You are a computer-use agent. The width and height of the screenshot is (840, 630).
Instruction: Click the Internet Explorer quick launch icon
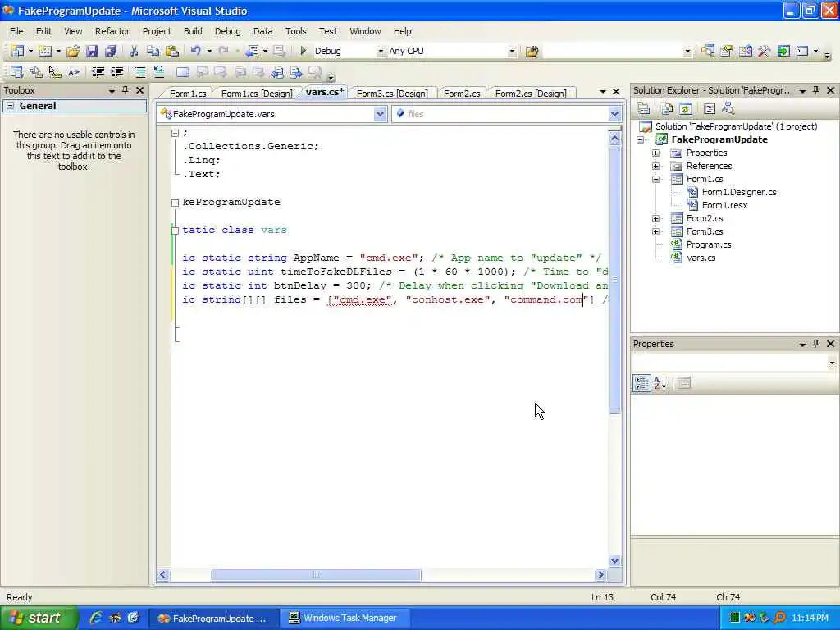click(96, 619)
